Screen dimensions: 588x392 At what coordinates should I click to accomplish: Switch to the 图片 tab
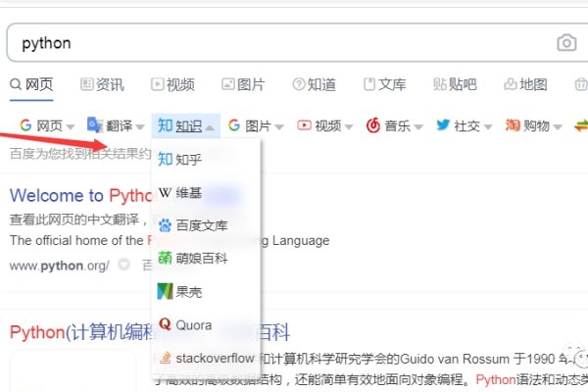[x=243, y=84]
